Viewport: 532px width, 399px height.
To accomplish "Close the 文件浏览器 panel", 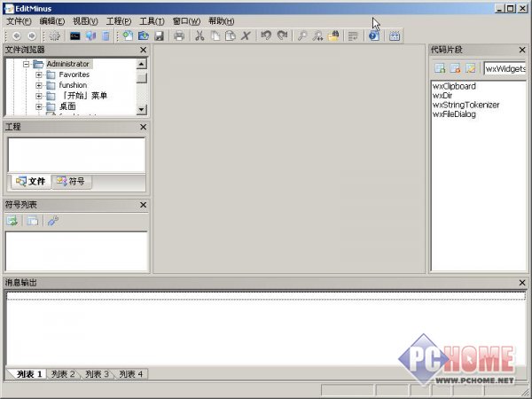I will [x=143, y=50].
